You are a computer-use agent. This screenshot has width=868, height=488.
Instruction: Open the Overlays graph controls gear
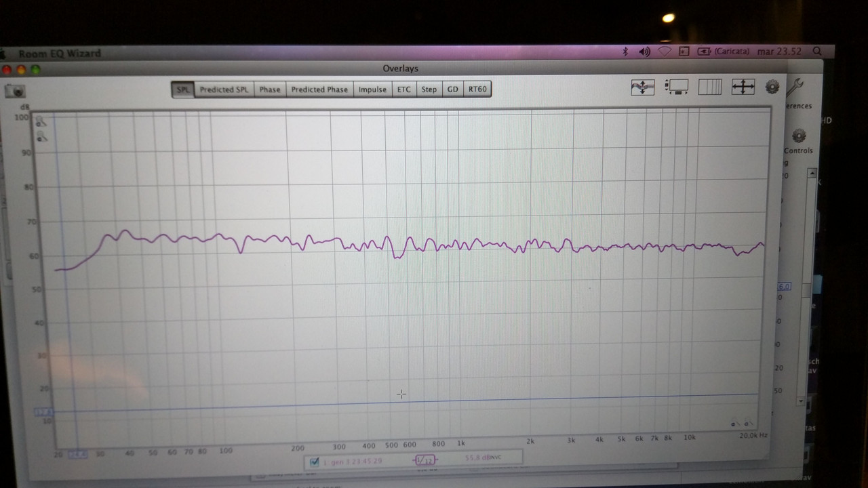click(772, 87)
